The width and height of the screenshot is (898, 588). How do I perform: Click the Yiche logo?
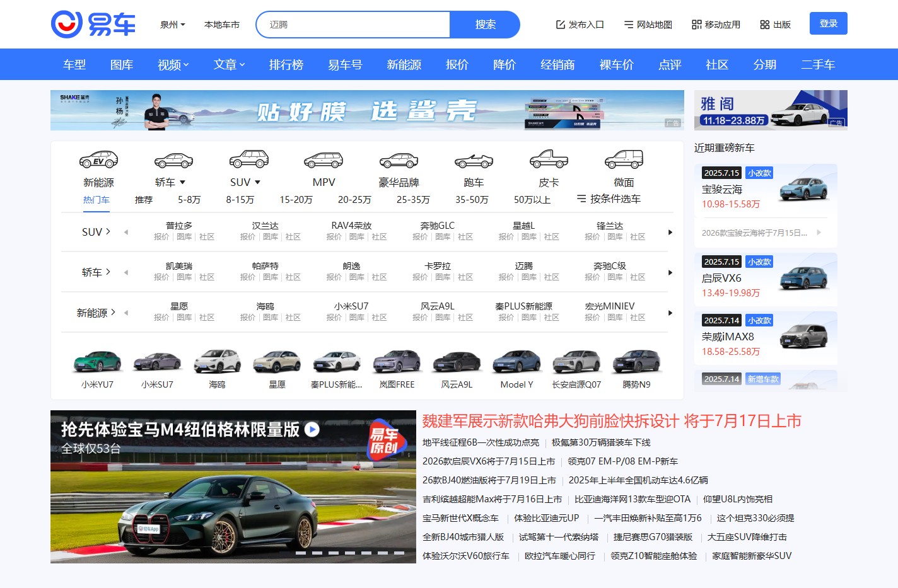click(x=93, y=25)
